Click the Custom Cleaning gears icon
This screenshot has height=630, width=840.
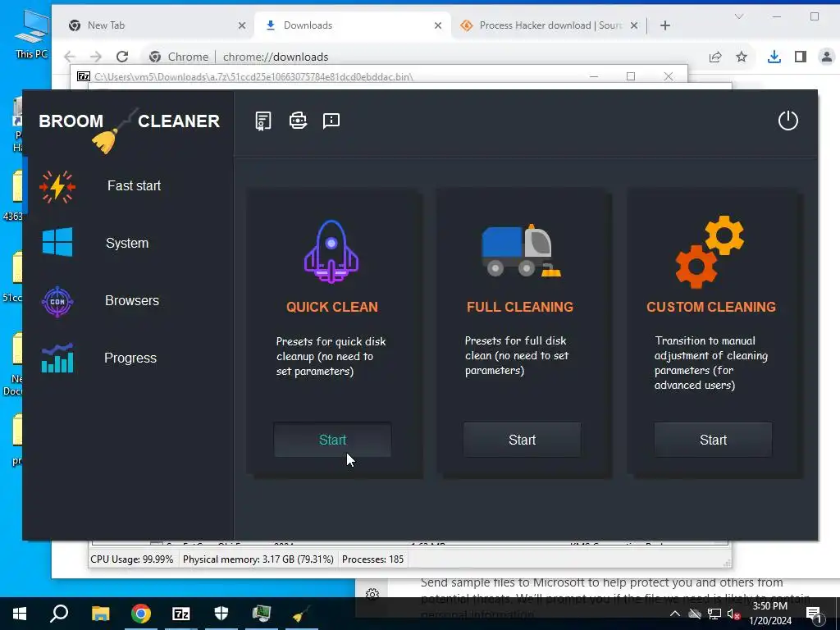click(x=710, y=252)
